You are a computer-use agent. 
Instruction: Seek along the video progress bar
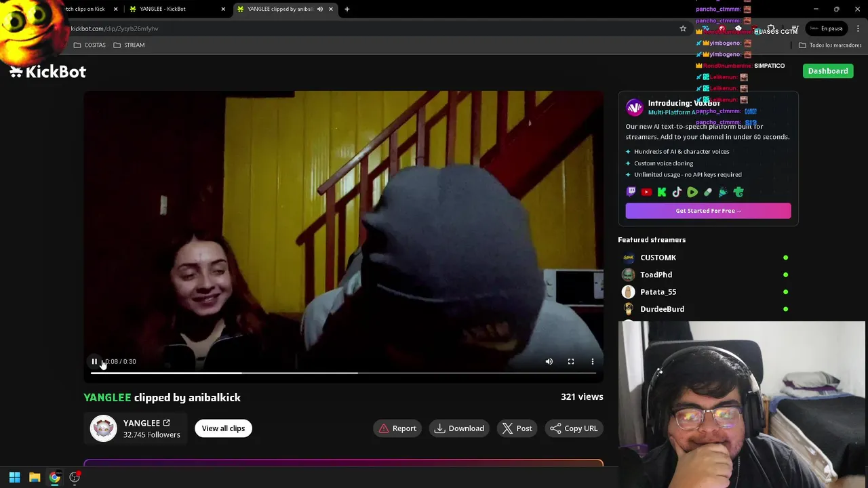coord(343,373)
